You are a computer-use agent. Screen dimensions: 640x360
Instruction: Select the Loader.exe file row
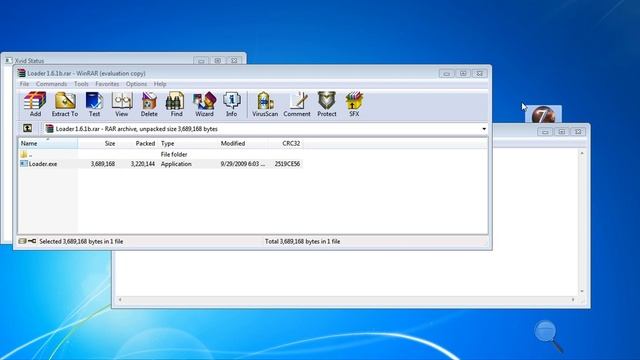coord(160,164)
